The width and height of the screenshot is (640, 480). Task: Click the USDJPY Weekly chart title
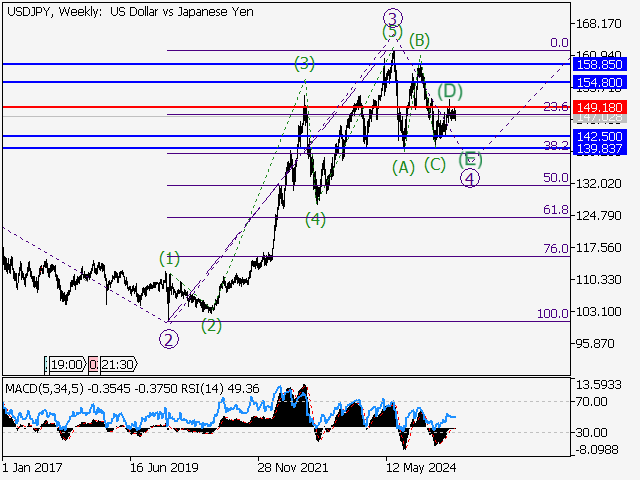coord(129,10)
